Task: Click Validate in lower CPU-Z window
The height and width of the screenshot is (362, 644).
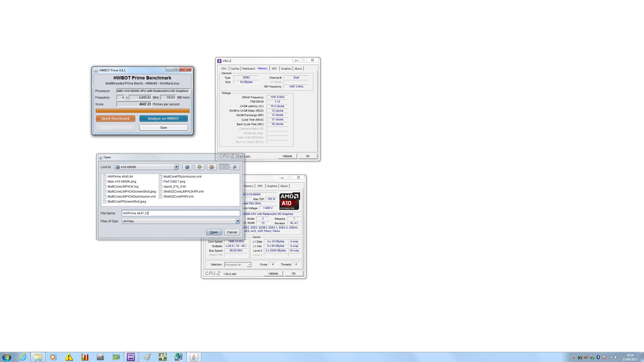Action: click(273, 274)
